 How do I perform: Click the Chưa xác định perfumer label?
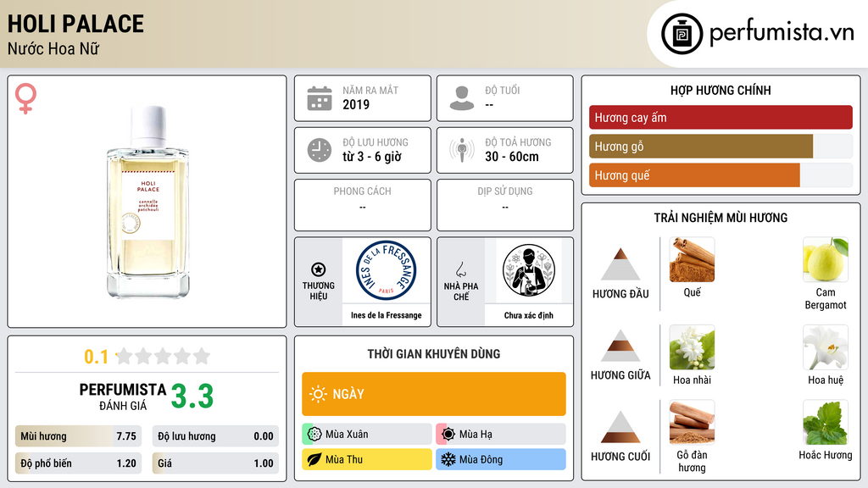click(x=529, y=315)
